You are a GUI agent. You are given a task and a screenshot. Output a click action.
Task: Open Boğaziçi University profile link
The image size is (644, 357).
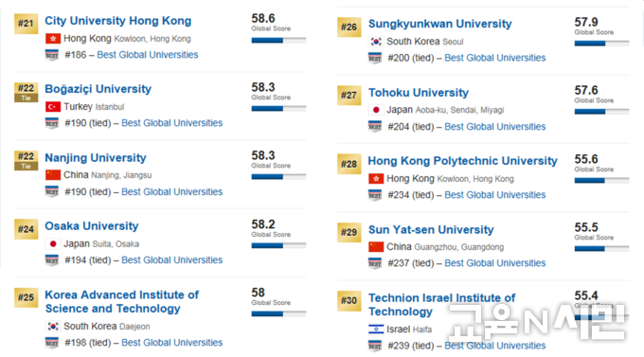[x=98, y=89]
